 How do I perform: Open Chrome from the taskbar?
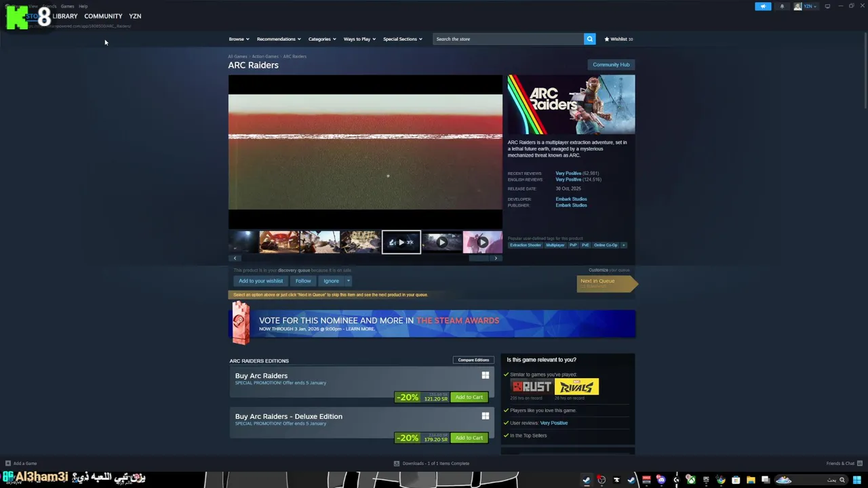[x=721, y=480]
